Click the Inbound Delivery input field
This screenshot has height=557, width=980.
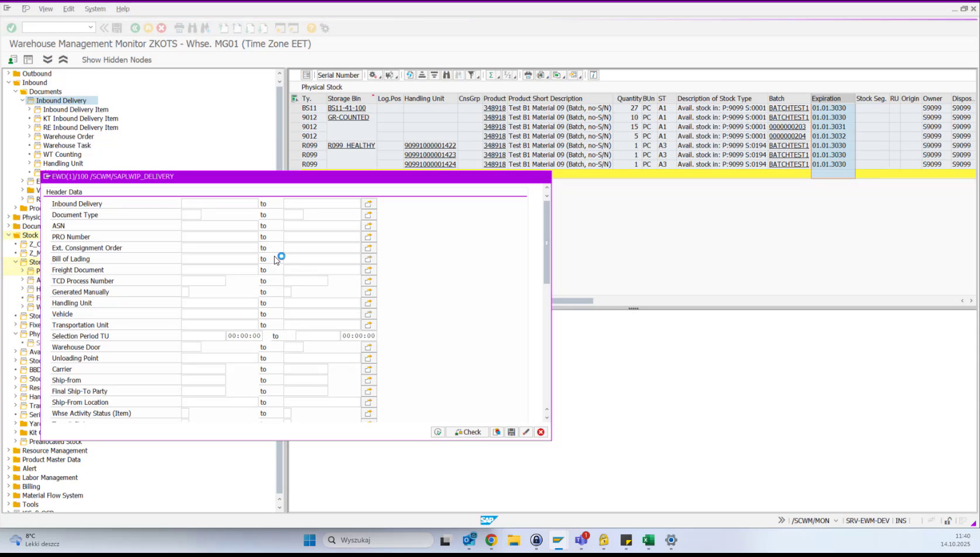tap(218, 203)
